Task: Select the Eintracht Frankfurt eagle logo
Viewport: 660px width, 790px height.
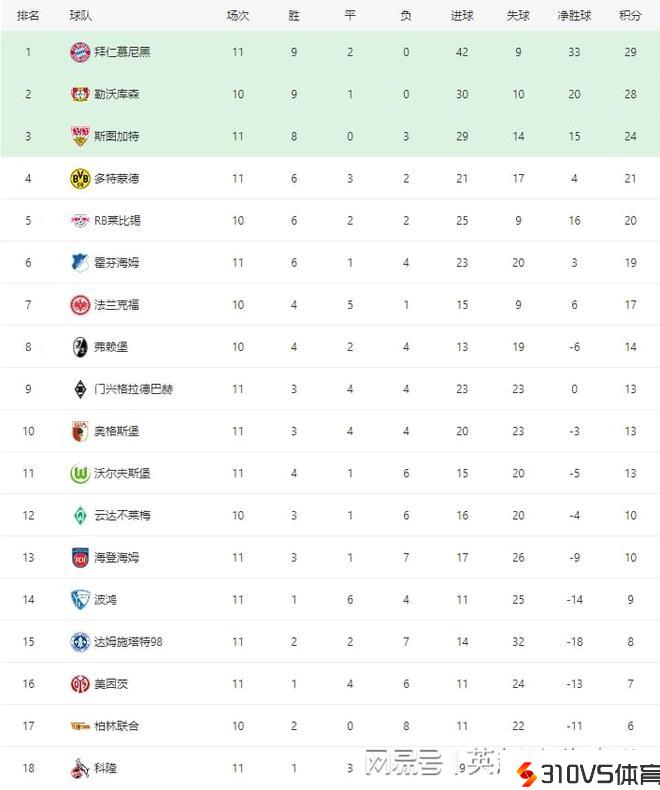Action: click(x=80, y=304)
